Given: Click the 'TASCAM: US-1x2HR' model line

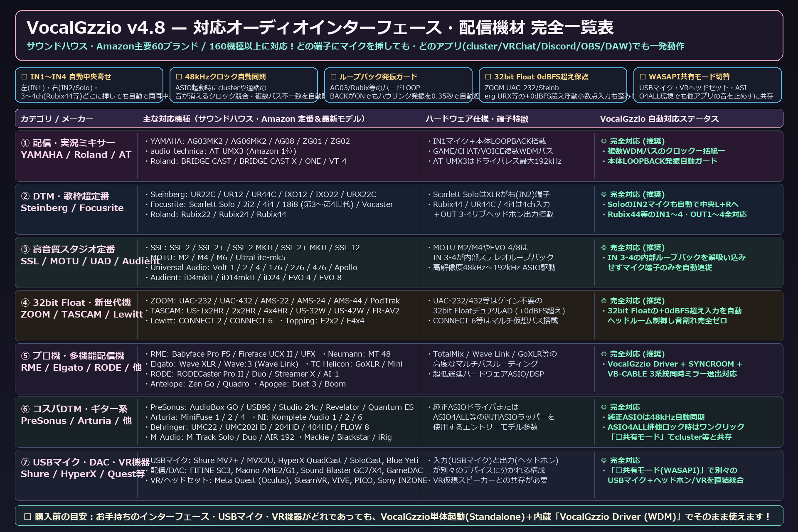Looking at the screenshot, I should (x=272, y=311).
